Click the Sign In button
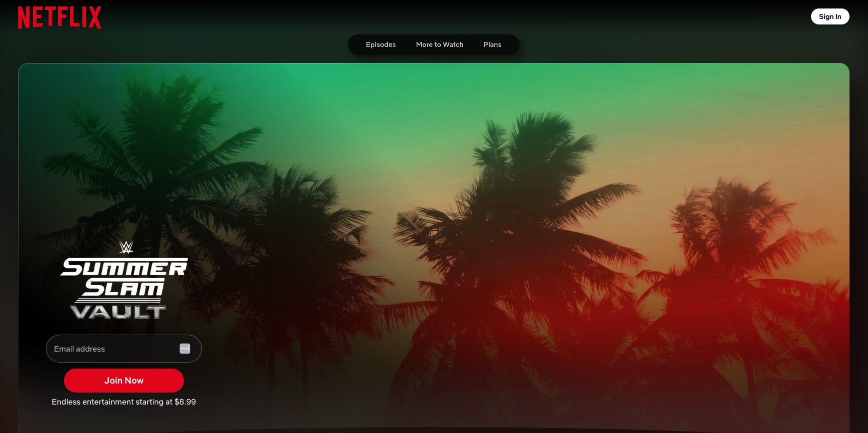This screenshot has height=433, width=868. pos(830,16)
